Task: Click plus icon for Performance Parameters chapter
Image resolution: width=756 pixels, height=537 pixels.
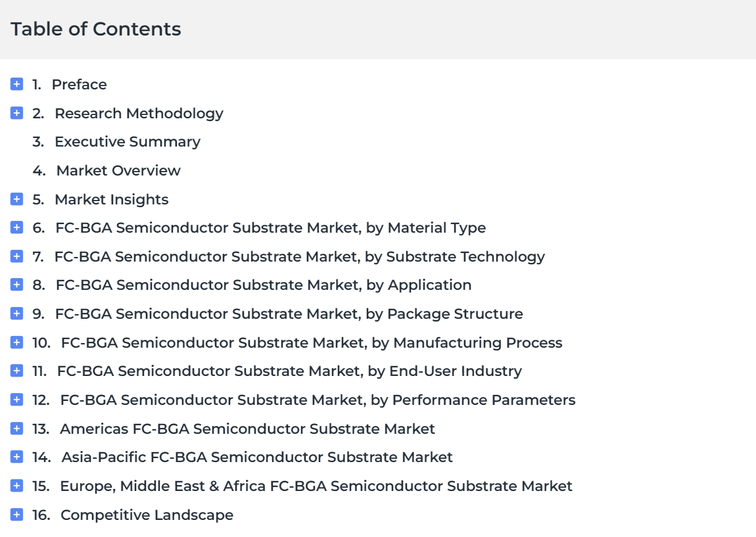Action: (x=16, y=400)
